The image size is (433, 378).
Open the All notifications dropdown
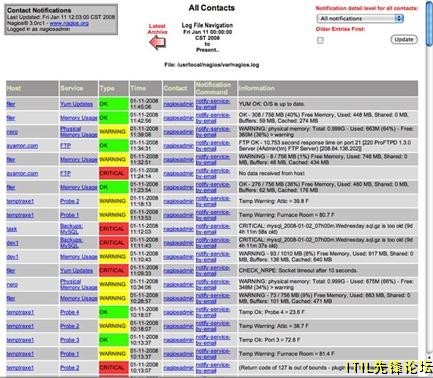tap(360, 19)
